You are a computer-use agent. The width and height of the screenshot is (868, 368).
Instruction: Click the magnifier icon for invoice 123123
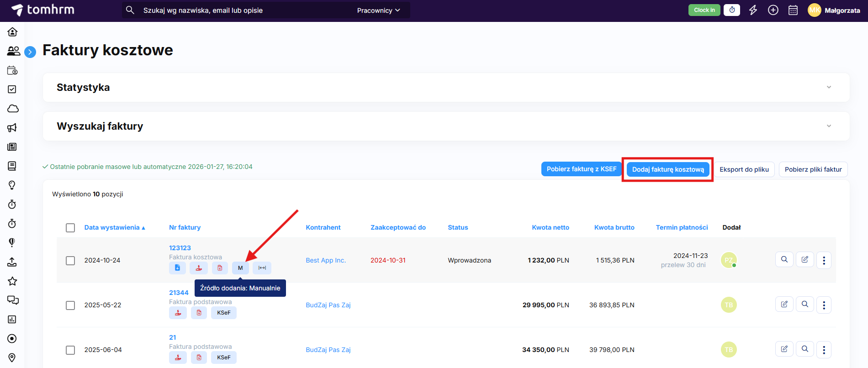(784, 260)
